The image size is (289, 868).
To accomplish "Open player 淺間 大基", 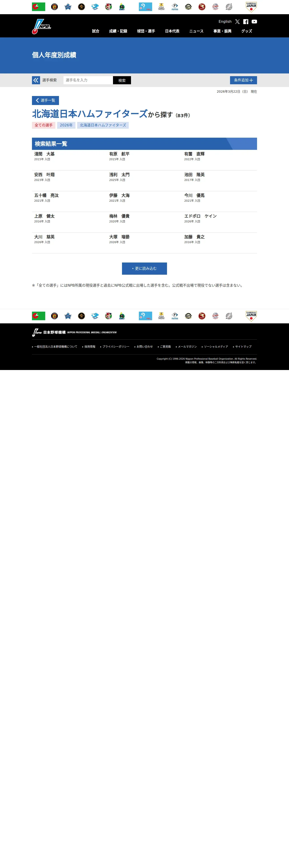I will tap(44, 154).
